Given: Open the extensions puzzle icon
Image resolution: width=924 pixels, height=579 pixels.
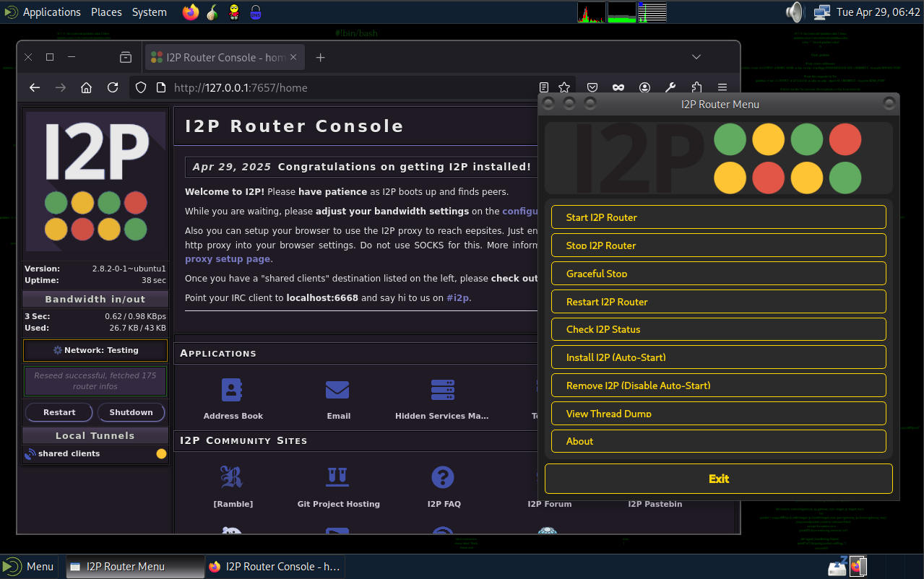Looking at the screenshot, I should (696, 87).
